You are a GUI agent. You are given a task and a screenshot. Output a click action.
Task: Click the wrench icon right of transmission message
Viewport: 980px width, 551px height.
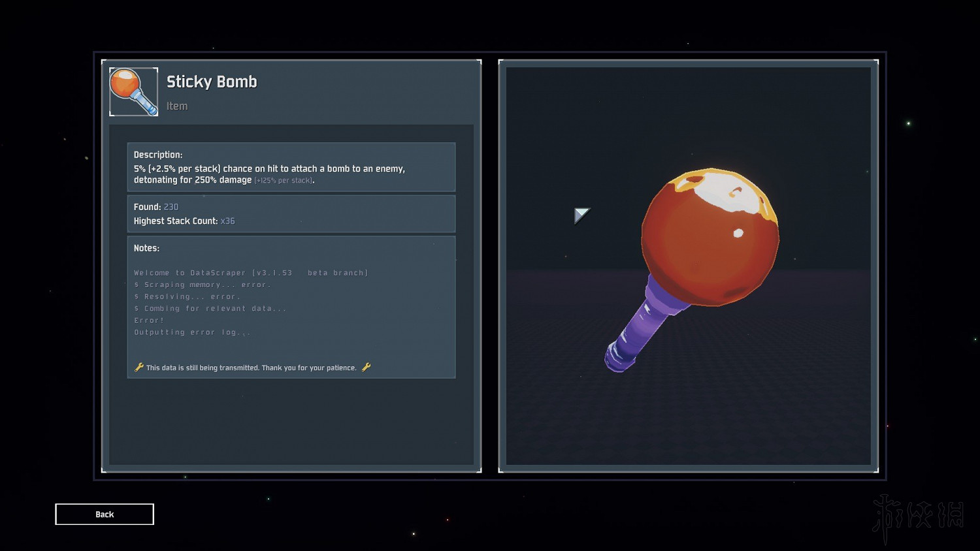(x=366, y=368)
